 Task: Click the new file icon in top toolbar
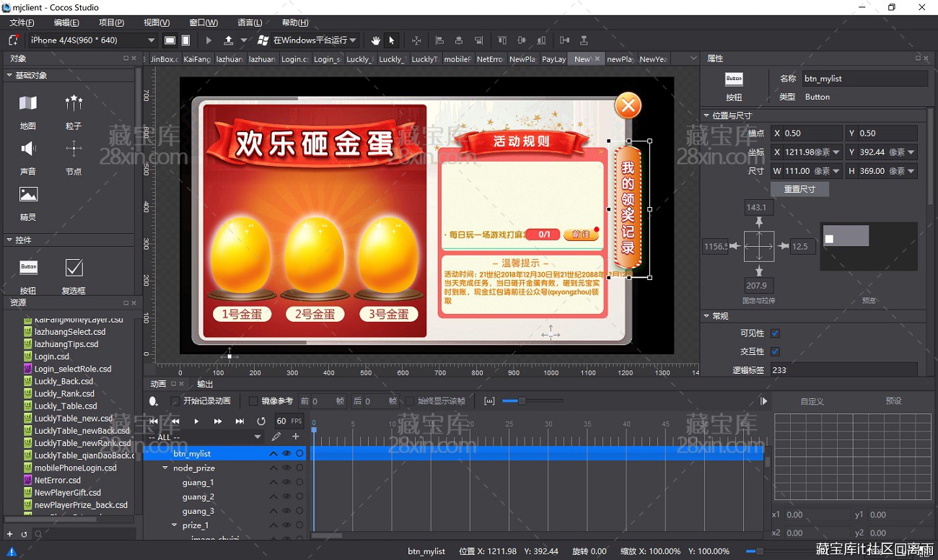tap(13, 40)
